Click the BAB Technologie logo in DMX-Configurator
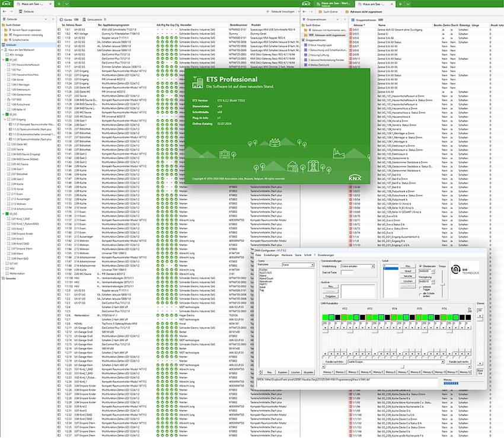The width and height of the screenshot is (504, 438). click(x=465, y=270)
